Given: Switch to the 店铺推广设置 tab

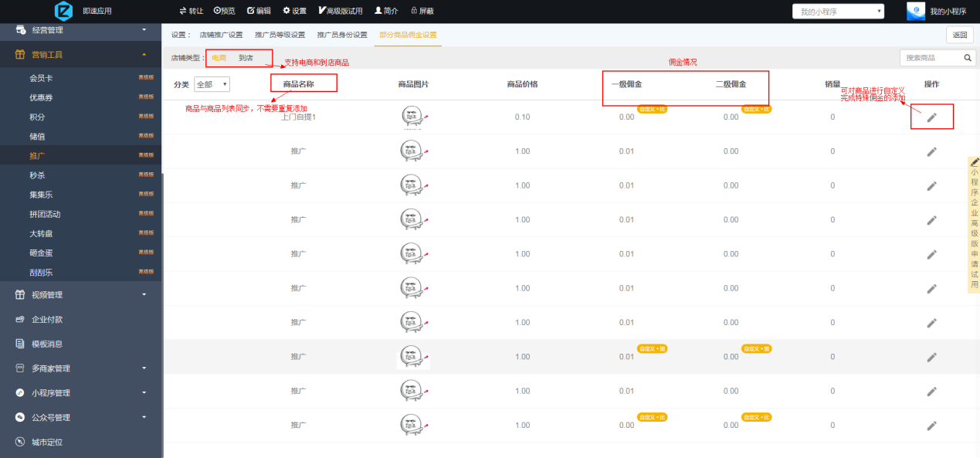Looking at the screenshot, I should pos(221,35).
